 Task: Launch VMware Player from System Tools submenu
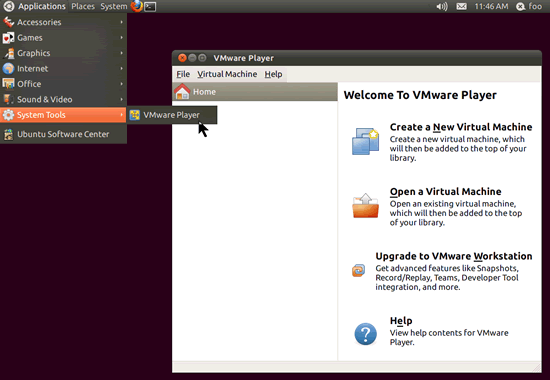click(x=172, y=115)
